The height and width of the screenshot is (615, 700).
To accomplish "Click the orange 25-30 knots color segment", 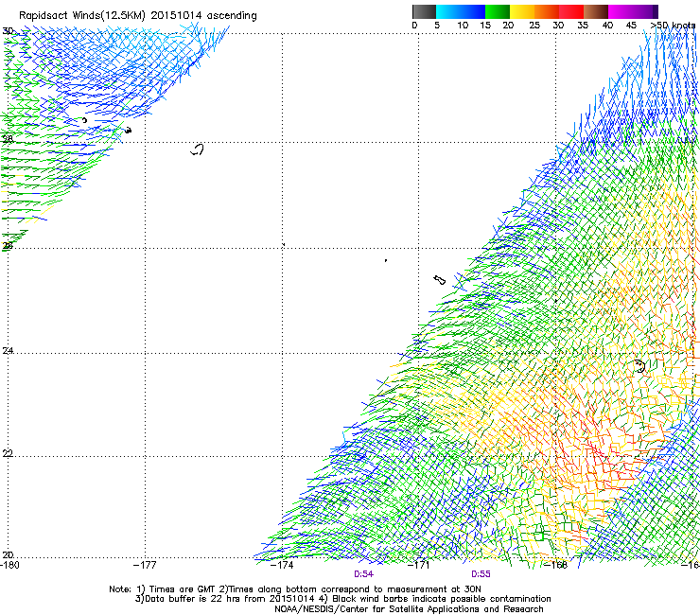I will tap(547, 11).
